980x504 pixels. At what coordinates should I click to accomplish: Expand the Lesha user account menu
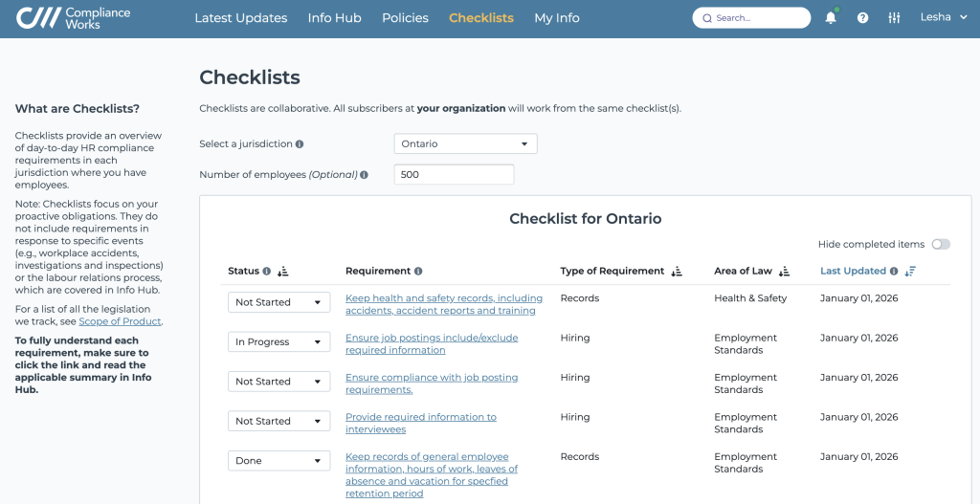944,18
